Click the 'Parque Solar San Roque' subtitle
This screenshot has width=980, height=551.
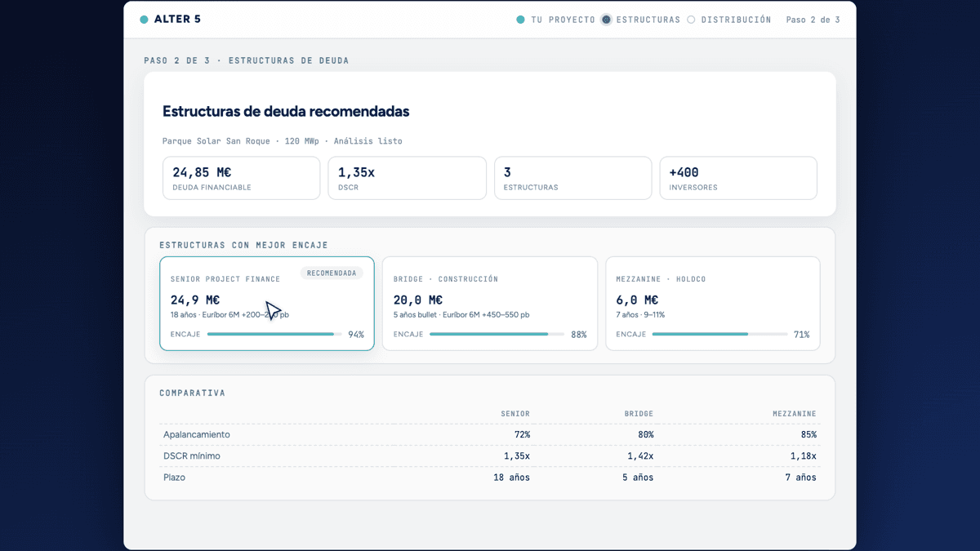216,141
